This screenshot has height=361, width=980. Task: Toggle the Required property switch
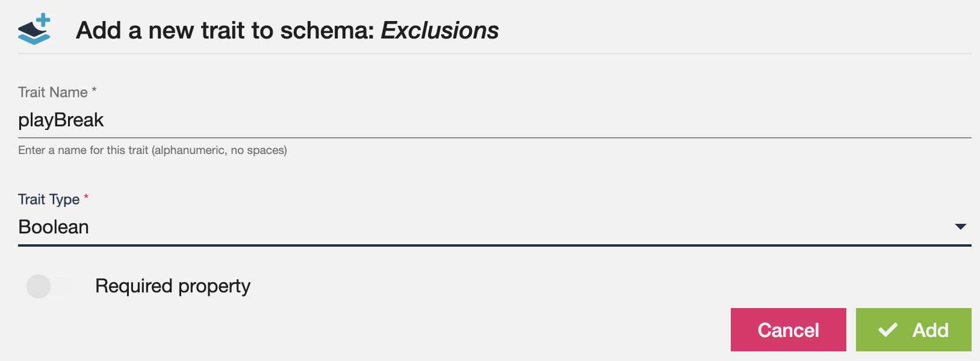pyautogui.click(x=49, y=286)
